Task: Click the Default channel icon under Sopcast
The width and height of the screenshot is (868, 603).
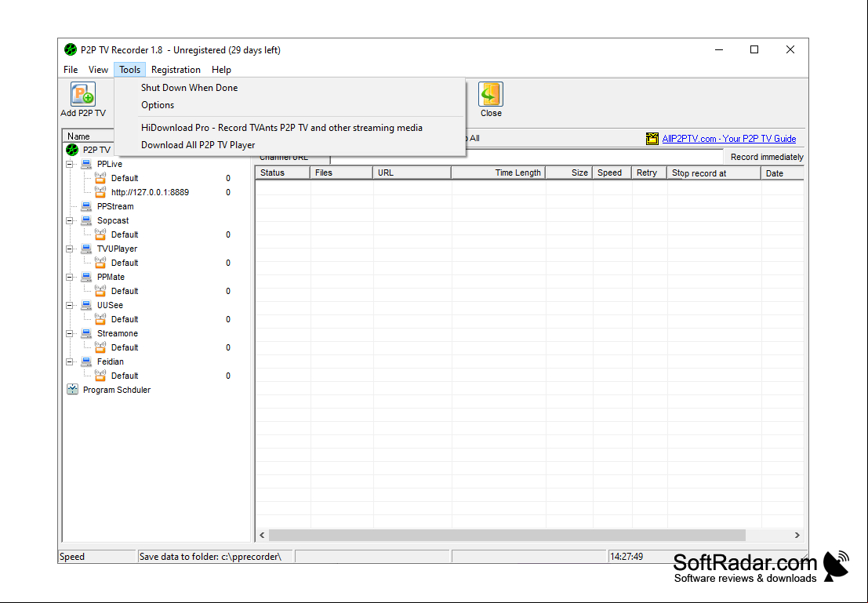Action: pos(100,234)
